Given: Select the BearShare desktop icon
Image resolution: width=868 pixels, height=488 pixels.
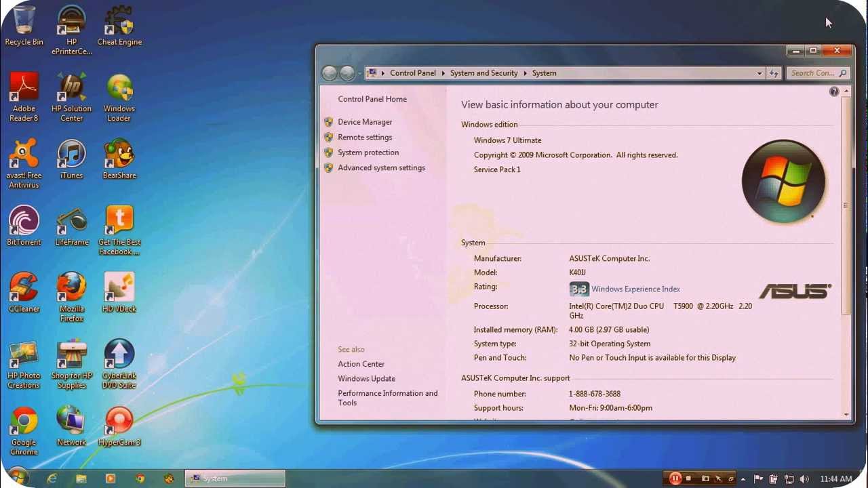Looking at the screenshot, I should [119, 159].
